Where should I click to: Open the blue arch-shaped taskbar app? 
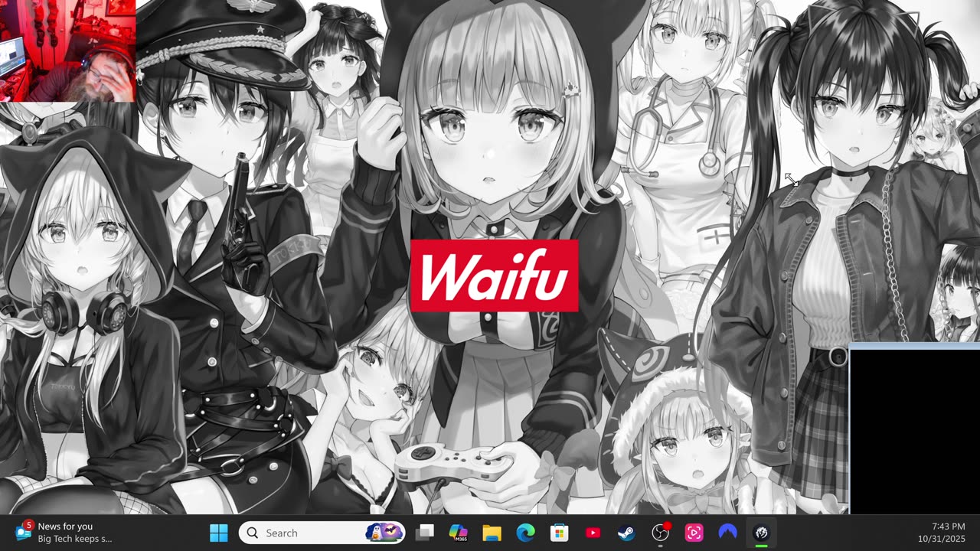[x=727, y=533]
